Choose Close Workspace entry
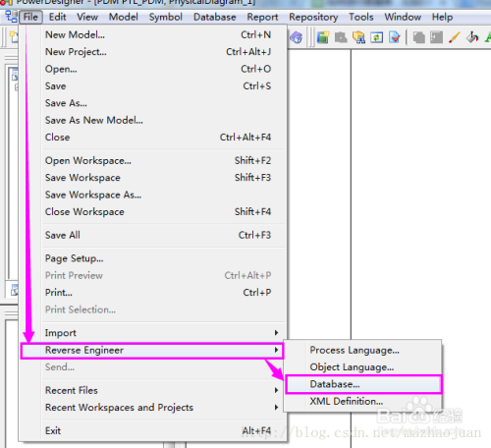The width and height of the screenshot is (491, 448). click(x=153, y=211)
